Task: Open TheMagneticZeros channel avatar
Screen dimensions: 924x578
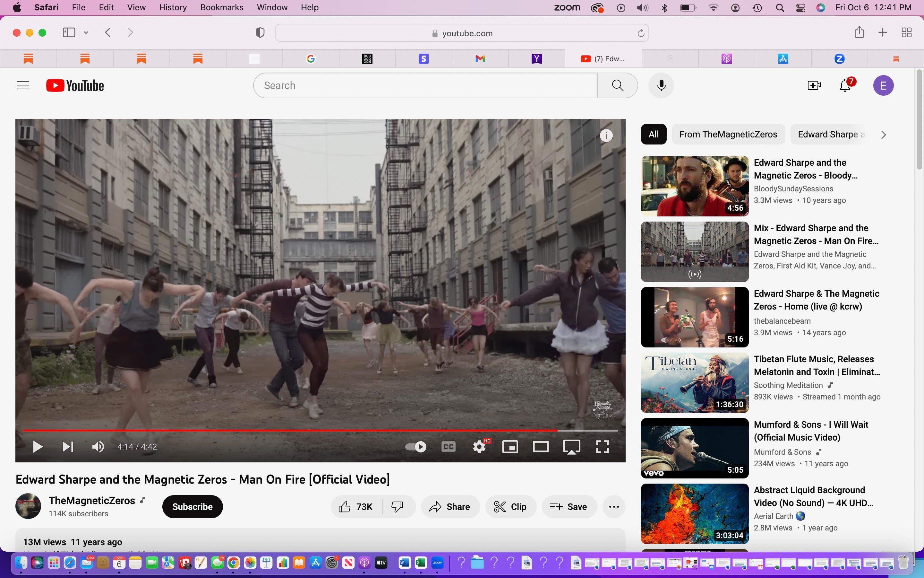Action: 28,506
